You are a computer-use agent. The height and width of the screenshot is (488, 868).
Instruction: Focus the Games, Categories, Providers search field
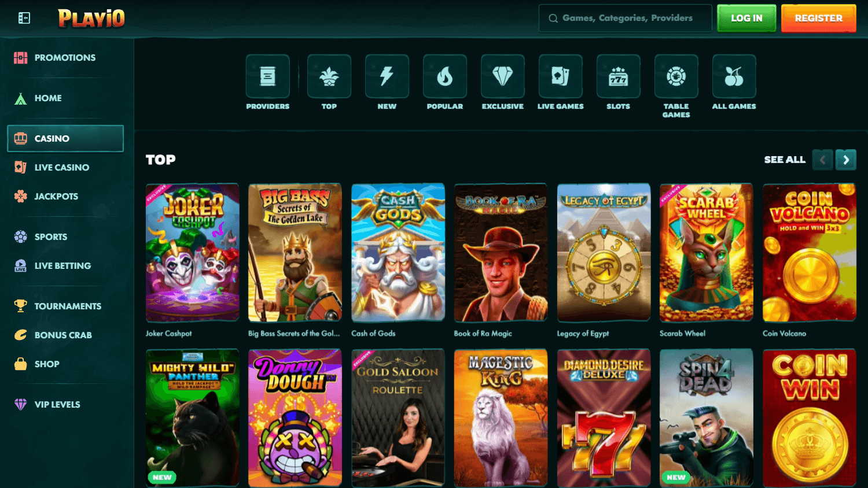(626, 19)
